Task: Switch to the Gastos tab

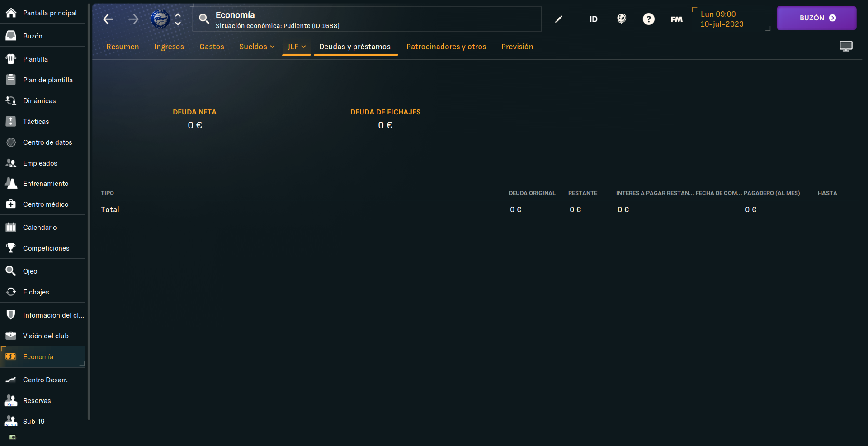Action: click(x=212, y=47)
